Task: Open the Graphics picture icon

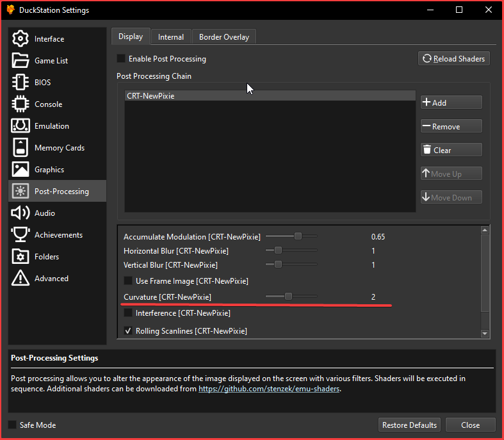Action: (20, 169)
